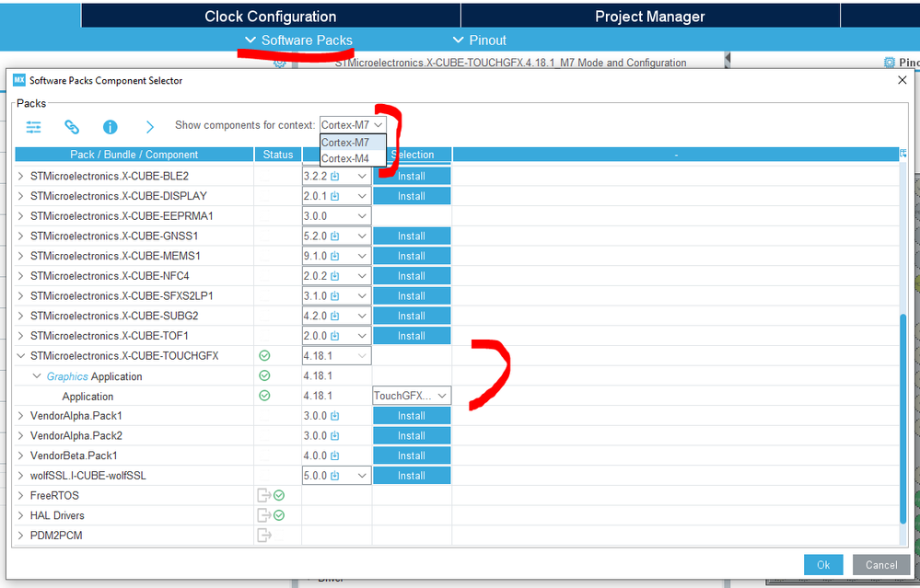Image resolution: width=920 pixels, height=588 pixels.
Task: Click the green check status of HAL Drivers
Action: point(279,515)
